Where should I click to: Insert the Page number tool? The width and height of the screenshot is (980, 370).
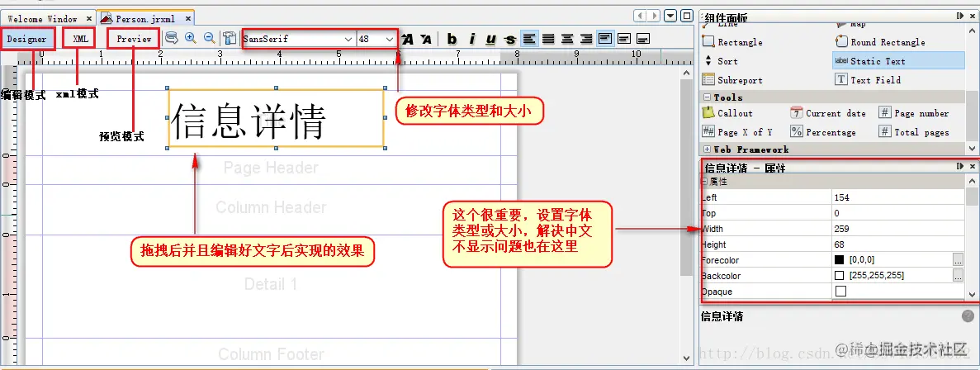(x=914, y=113)
